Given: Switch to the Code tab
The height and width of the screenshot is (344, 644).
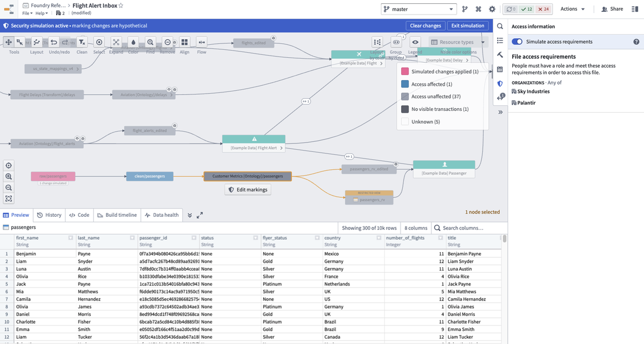Looking at the screenshot, I should point(79,215).
